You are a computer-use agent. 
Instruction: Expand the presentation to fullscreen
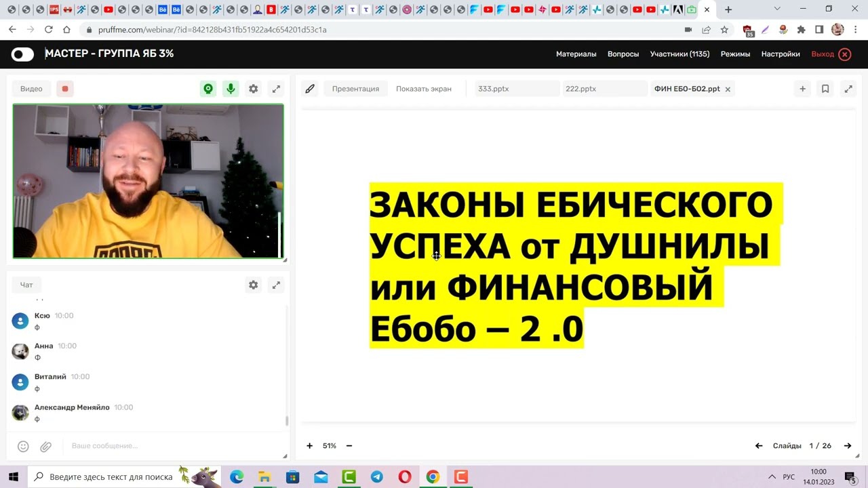[x=848, y=88]
